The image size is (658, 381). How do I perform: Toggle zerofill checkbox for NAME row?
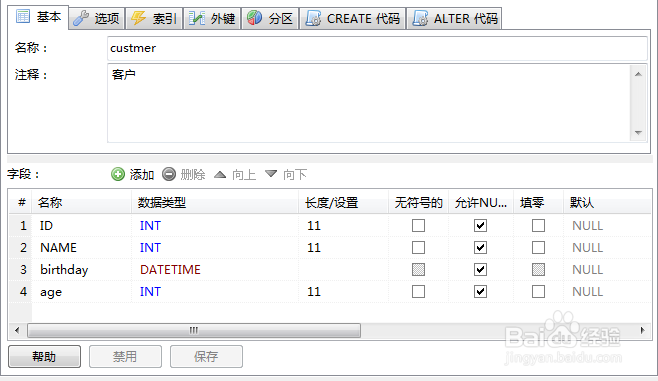coord(538,248)
